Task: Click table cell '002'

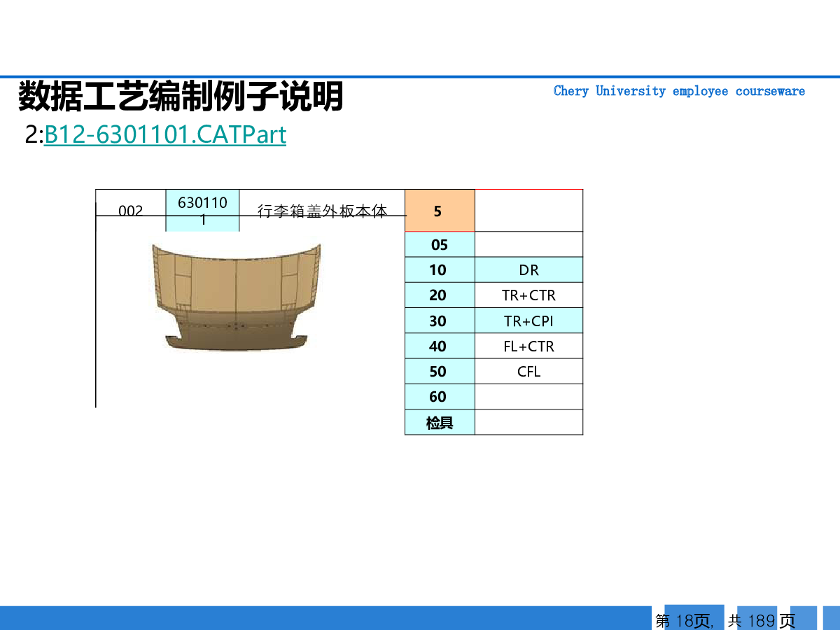Action: [x=131, y=211]
